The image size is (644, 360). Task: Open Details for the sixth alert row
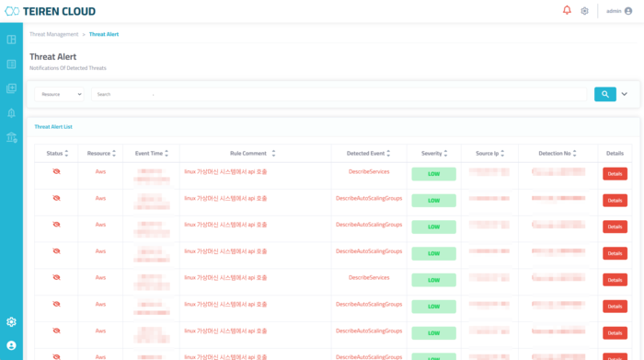[615, 307]
